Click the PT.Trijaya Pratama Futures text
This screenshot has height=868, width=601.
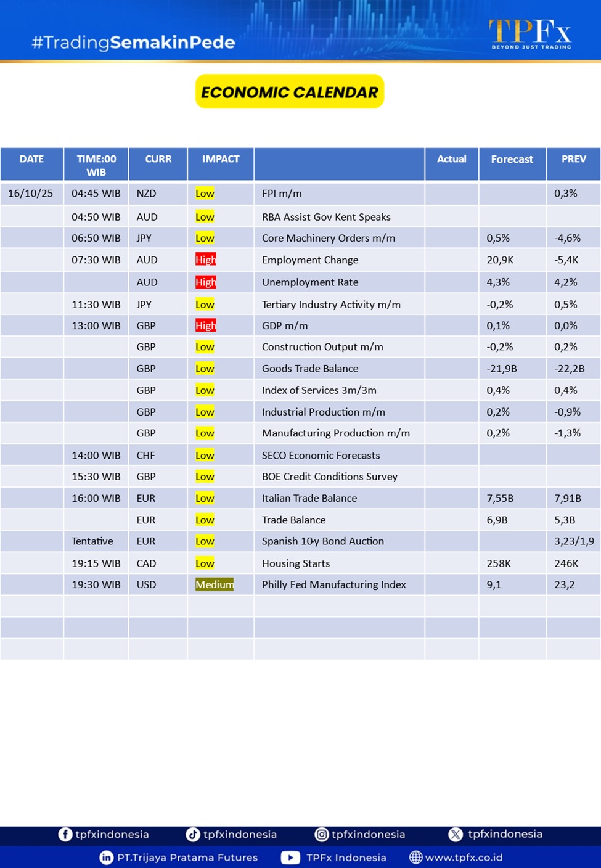[187, 858]
